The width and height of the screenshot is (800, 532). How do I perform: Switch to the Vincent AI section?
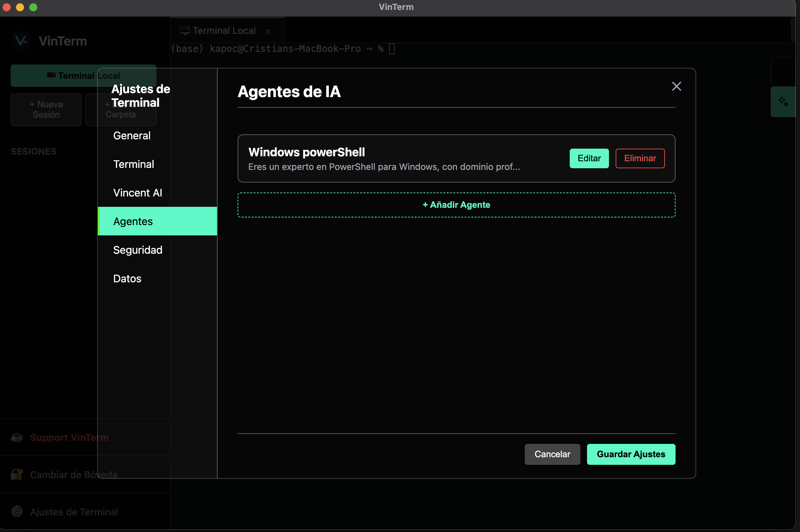coord(157,193)
